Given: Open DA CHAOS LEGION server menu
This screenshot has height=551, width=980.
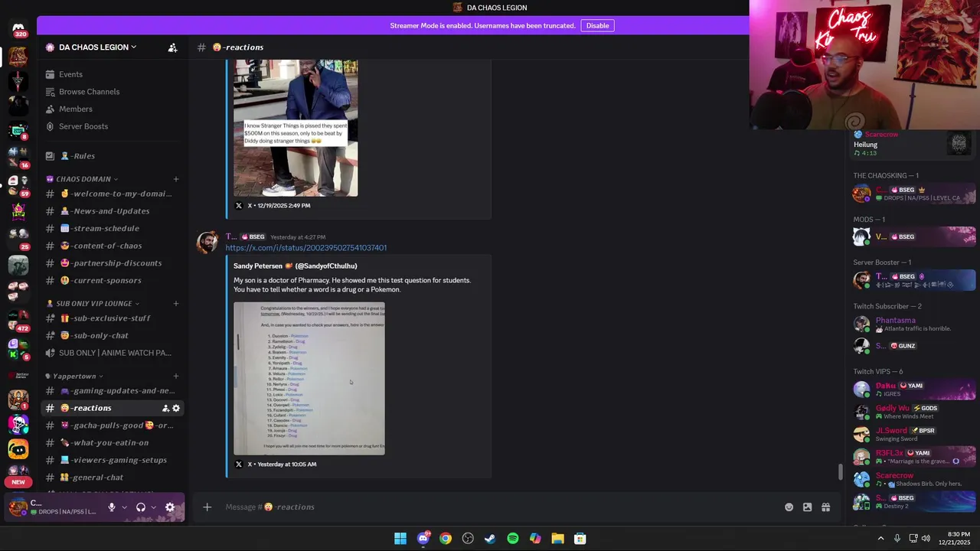Looking at the screenshot, I should [x=97, y=47].
